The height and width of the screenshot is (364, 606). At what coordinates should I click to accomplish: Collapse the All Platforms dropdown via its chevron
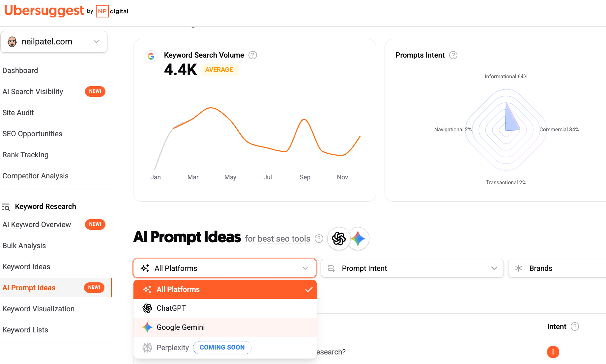coord(304,268)
